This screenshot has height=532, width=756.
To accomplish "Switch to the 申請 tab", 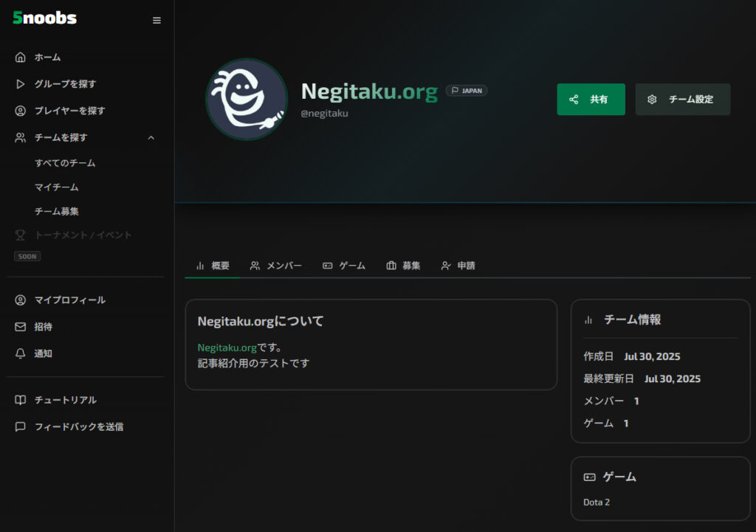I will point(458,266).
